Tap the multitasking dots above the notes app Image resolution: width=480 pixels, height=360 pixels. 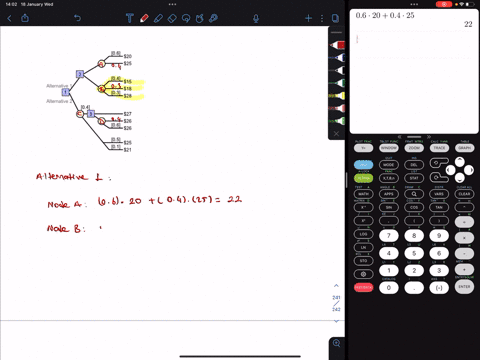click(x=172, y=4)
